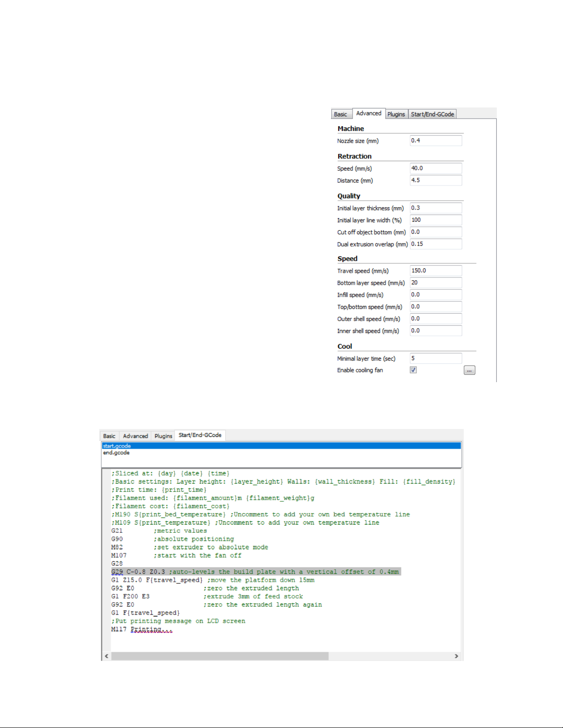
Task: Click the horizontal scrollbar thumb in gcode editor
Action: coord(220,656)
